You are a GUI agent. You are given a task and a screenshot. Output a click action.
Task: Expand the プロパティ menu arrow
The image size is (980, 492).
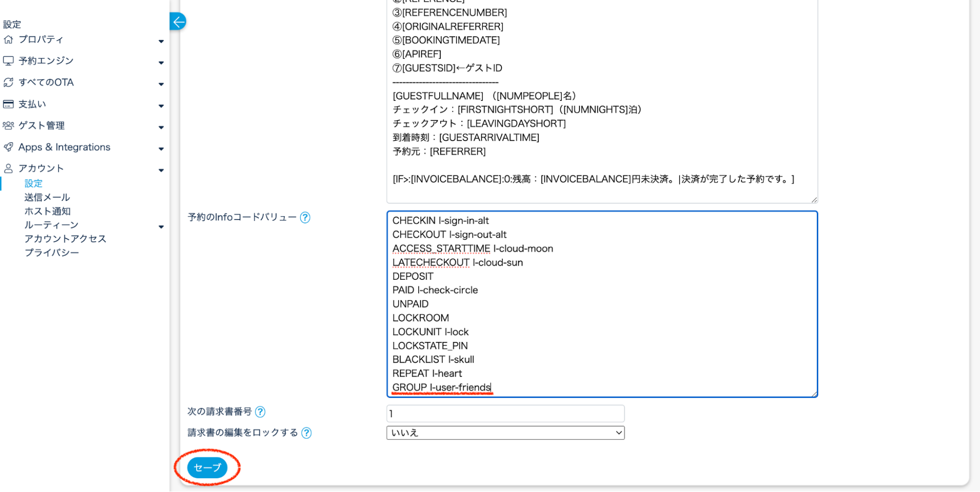click(161, 41)
